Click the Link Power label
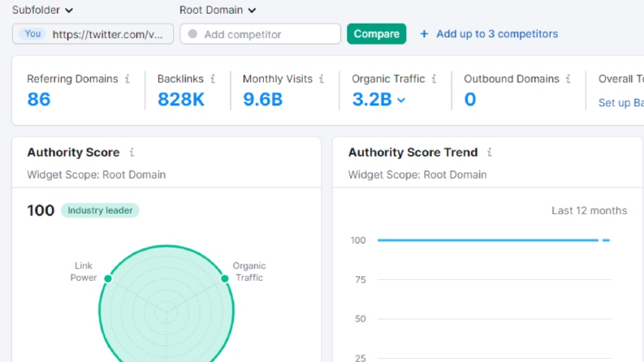Screen dimensions: 644x362 (x=84, y=272)
